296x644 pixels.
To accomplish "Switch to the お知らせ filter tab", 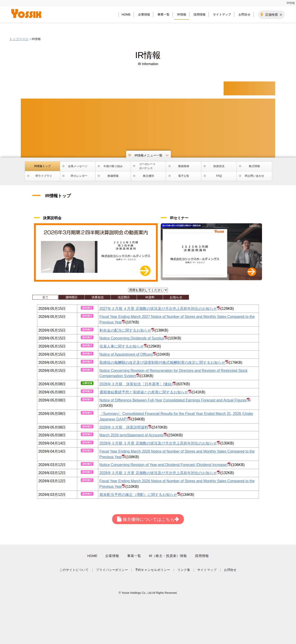I will pyautogui.click(x=176, y=297).
